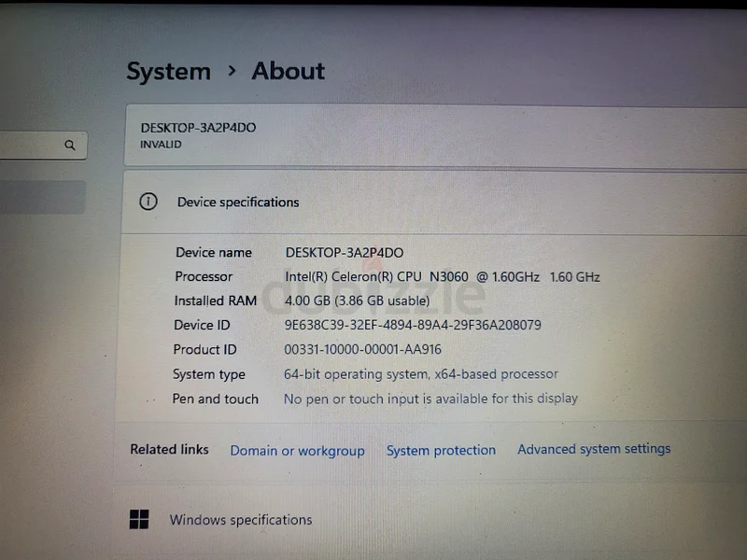Select the Intel Celeron N3060 processor text

click(442, 276)
